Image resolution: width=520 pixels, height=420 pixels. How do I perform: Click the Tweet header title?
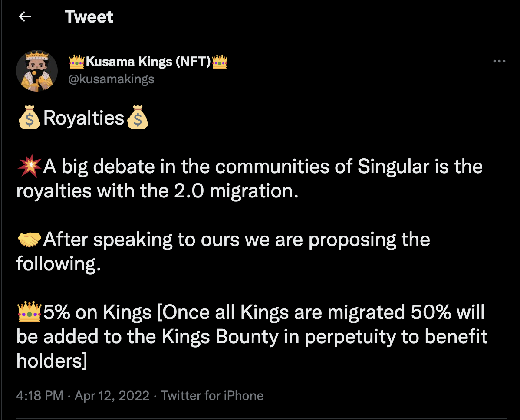[x=89, y=17]
